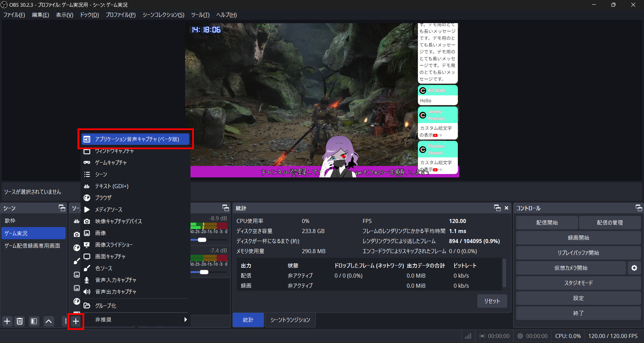
Task: Float the 統計 dock panel
Action: point(497,208)
